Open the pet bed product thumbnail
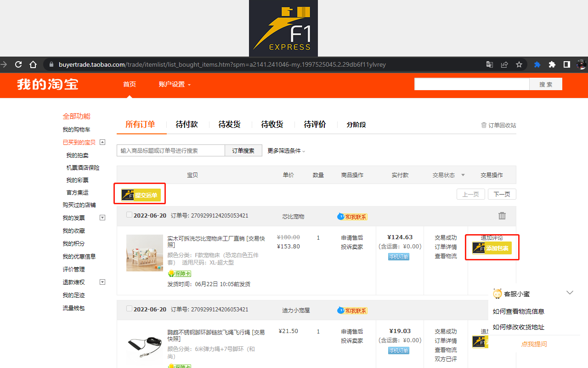This screenshot has width=588, height=368. click(x=145, y=253)
